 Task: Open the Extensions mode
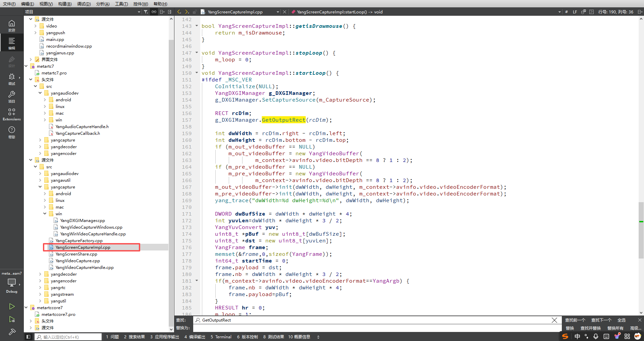pos(12,114)
